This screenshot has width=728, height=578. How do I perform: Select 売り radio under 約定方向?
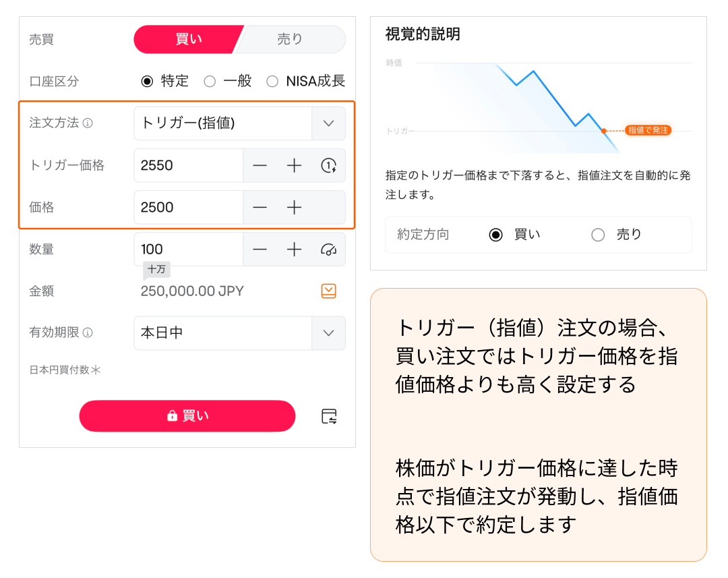point(598,235)
